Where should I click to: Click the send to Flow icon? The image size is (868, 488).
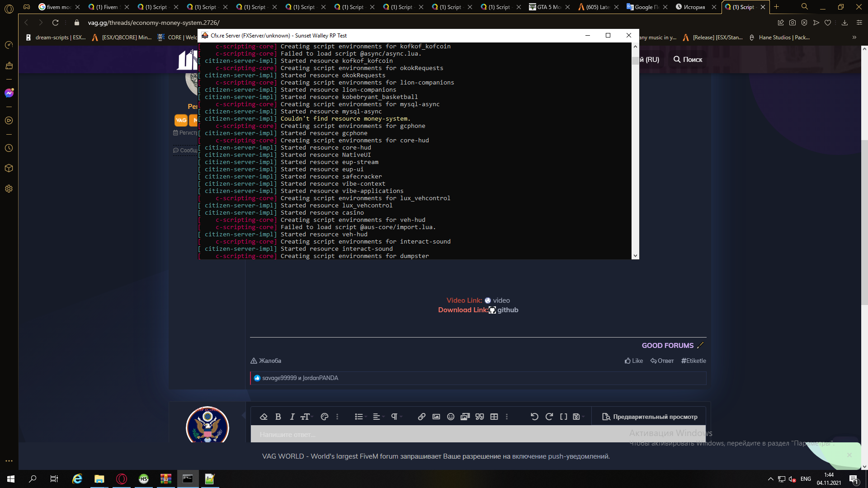(816, 23)
